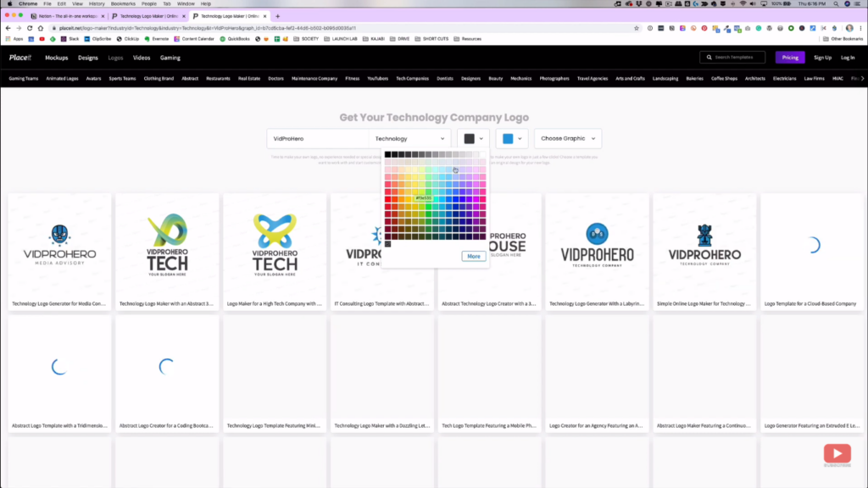The height and width of the screenshot is (488, 868).
Task: Choose the pure blue swatch in the palette
Action: pyautogui.click(x=455, y=199)
